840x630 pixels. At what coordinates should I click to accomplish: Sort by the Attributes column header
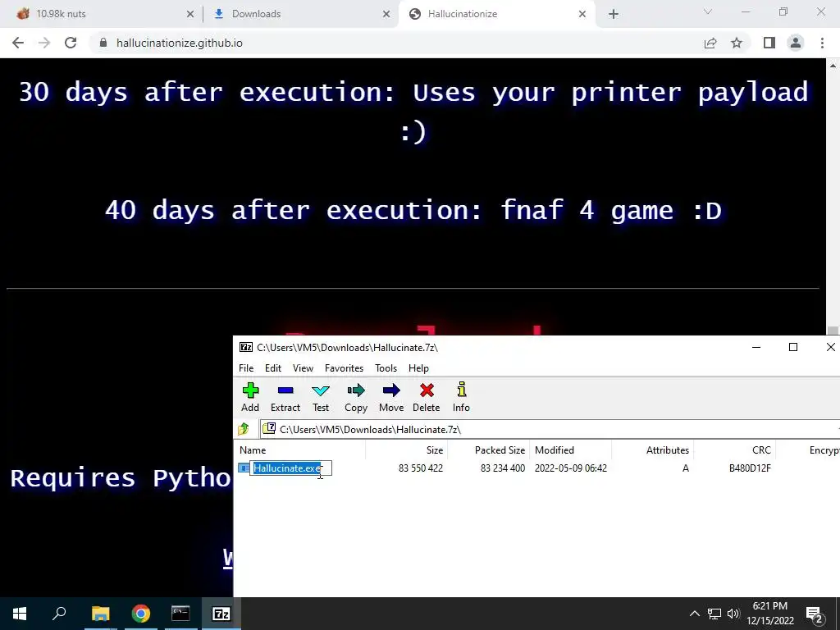click(x=652, y=450)
